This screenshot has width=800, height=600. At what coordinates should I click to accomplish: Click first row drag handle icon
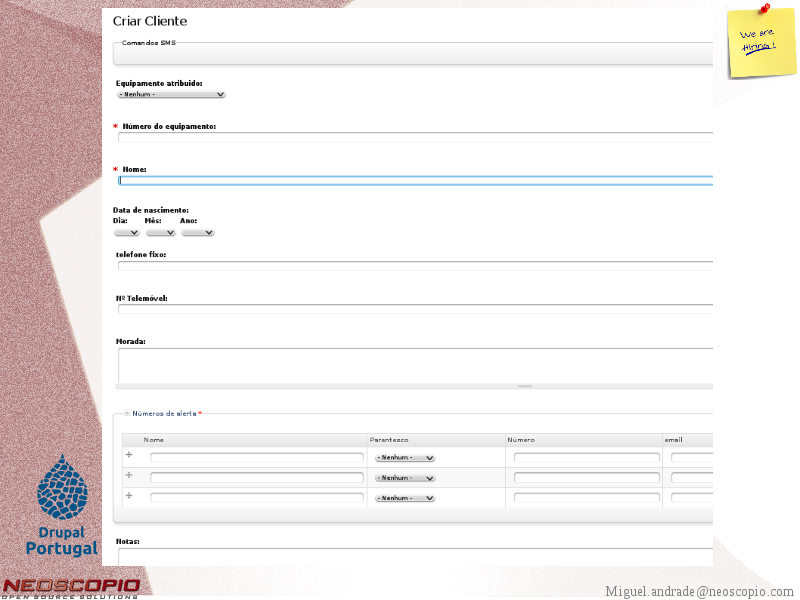(x=129, y=455)
